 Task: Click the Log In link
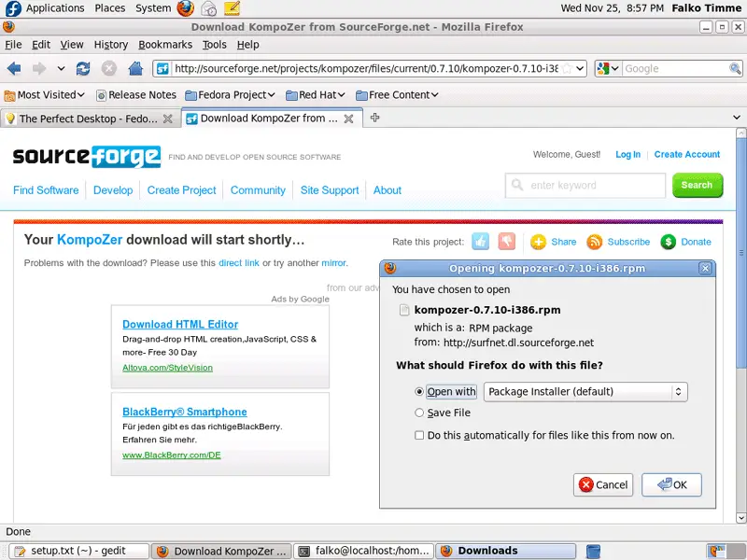pyautogui.click(x=627, y=154)
